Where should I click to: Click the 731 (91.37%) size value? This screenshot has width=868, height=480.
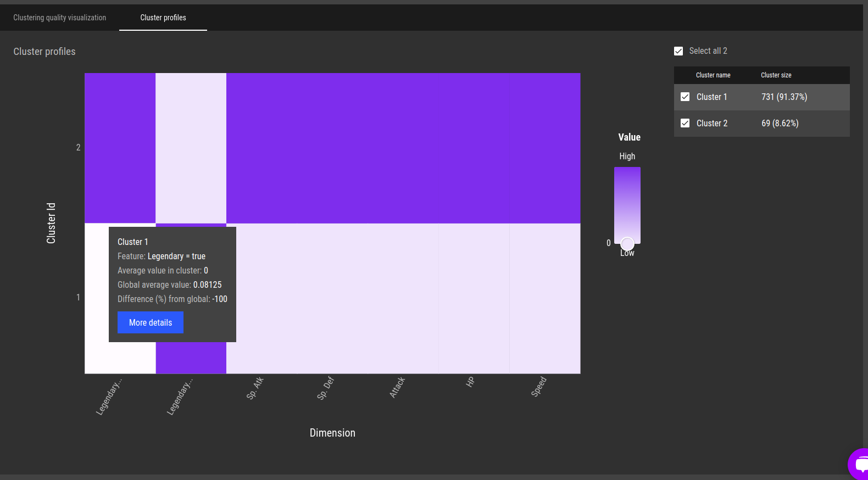pos(784,97)
